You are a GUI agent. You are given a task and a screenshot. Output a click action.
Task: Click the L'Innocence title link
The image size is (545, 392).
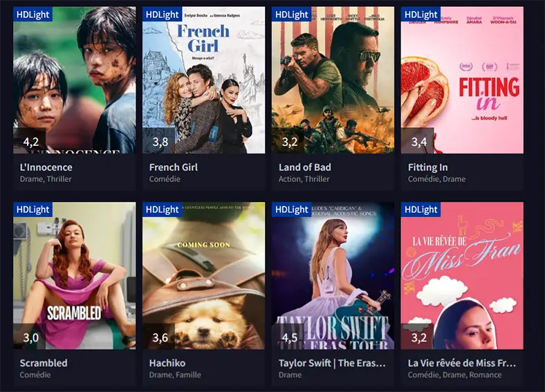tap(46, 167)
